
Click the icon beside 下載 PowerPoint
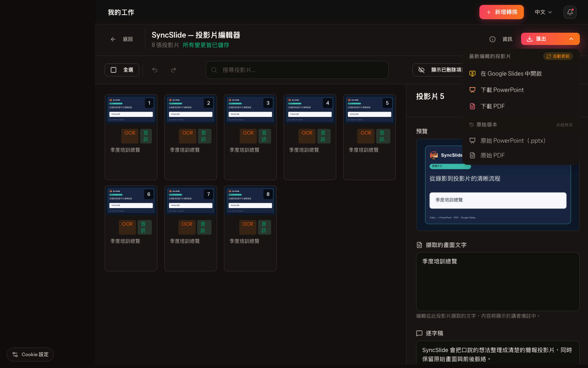click(472, 90)
